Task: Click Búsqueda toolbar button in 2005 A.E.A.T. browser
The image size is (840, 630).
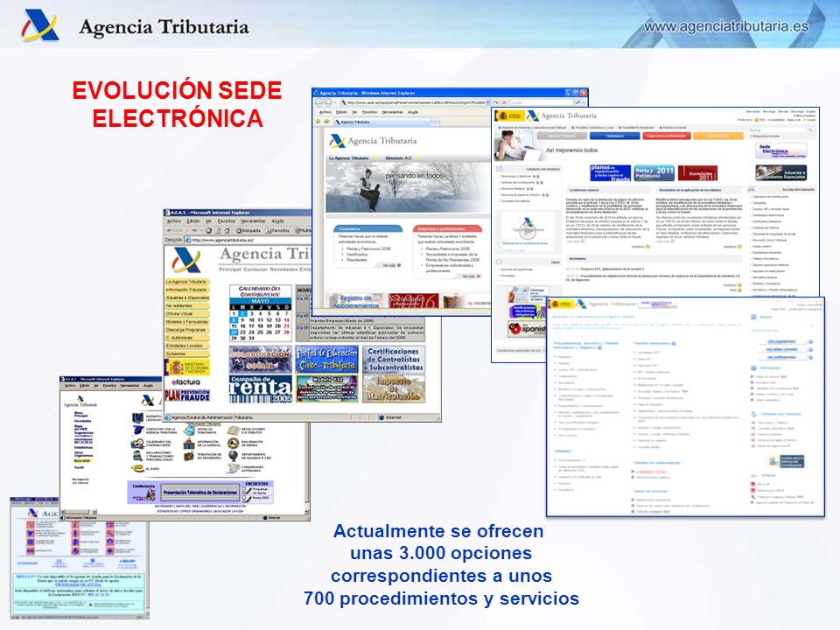Action: tap(248, 230)
